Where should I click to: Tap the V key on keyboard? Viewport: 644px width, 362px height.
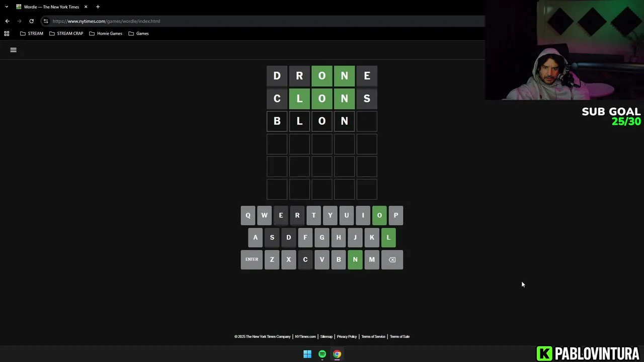click(x=322, y=259)
